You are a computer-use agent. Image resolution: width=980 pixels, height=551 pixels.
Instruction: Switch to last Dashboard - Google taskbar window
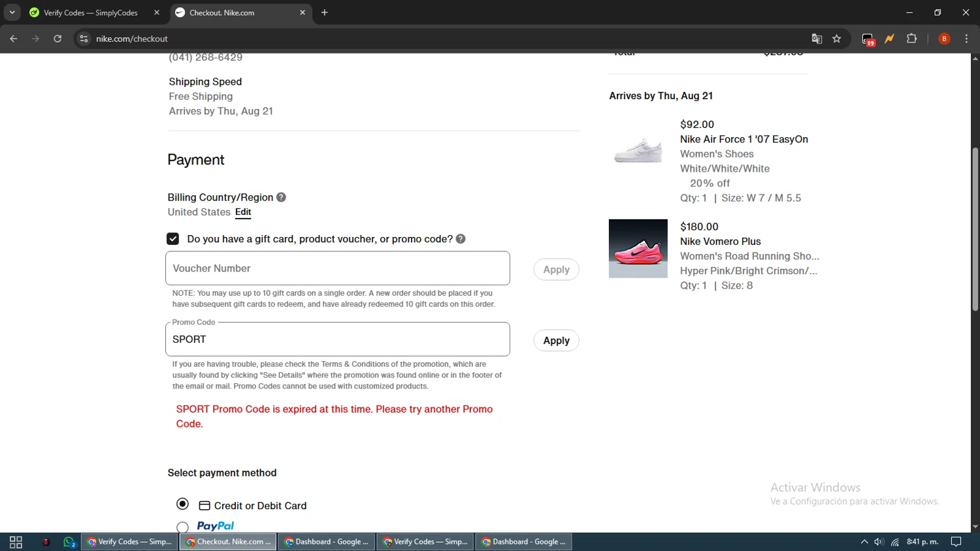point(524,542)
